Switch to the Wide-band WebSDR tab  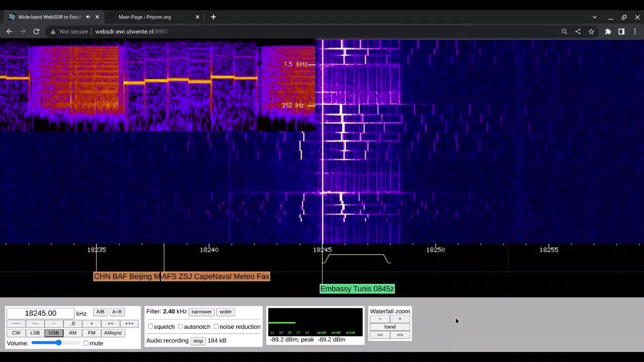pyautogui.click(x=49, y=17)
